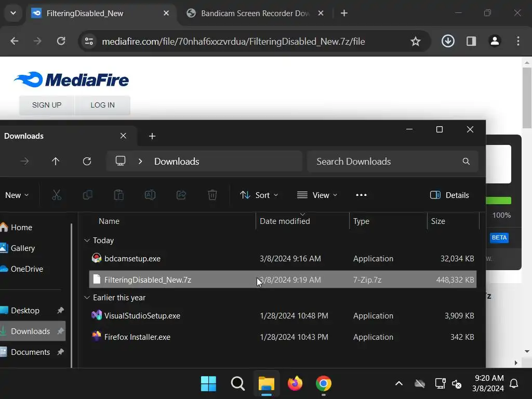This screenshot has width=532, height=399.
Task: Open Chrome profile icon
Action: (x=495, y=41)
